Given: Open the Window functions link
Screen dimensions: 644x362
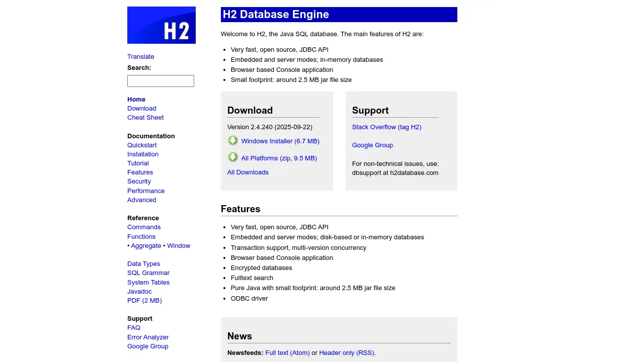Looking at the screenshot, I should coord(179,246).
